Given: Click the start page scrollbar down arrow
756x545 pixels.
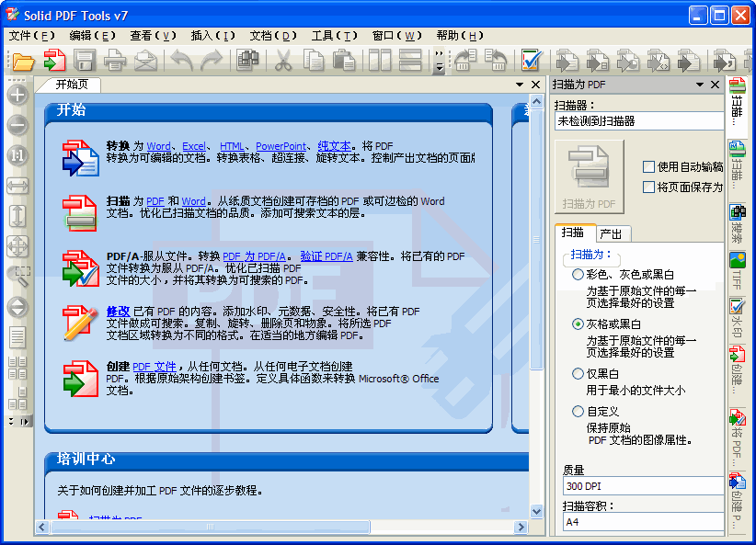Looking at the screenshot, I should coord(536,512).
